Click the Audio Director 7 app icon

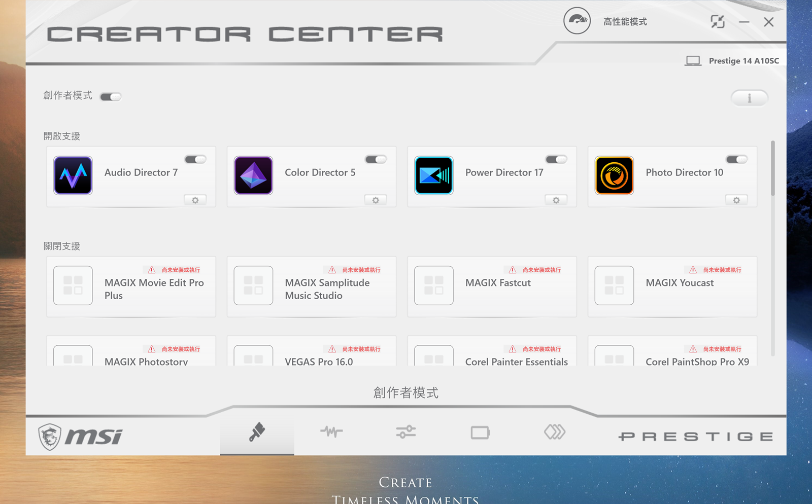click(73, 175)
